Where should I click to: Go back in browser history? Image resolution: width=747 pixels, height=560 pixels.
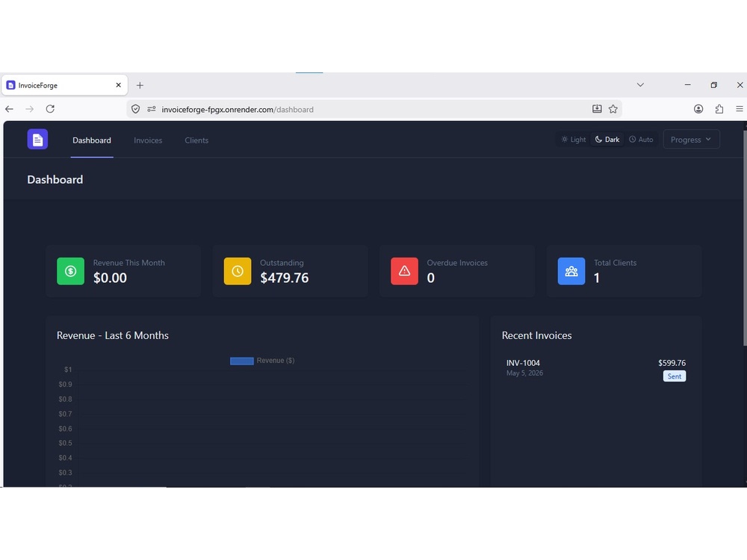pyautogui.click(x=9, y=109)
